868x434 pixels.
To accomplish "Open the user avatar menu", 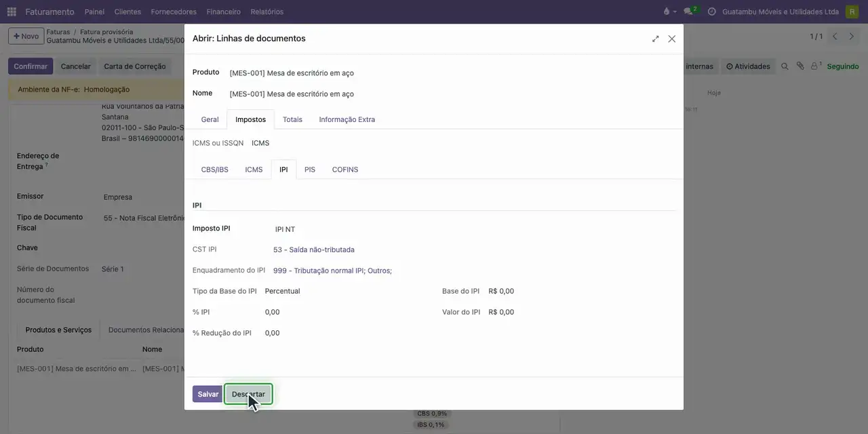I will 852,12.
